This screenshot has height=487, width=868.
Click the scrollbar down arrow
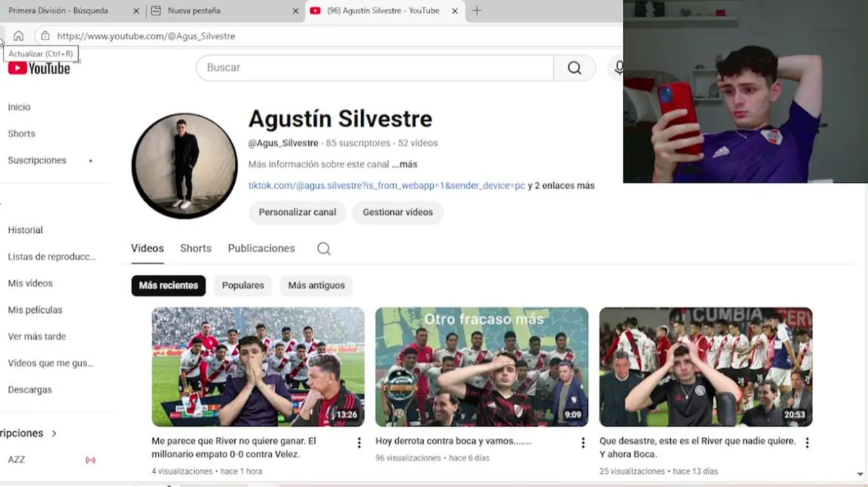click(861, 475)
